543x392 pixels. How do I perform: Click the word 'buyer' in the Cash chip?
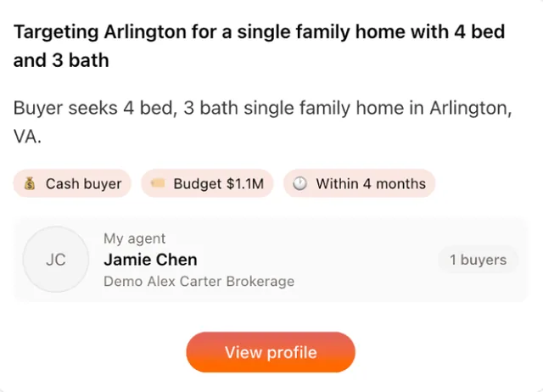[102, 184]
